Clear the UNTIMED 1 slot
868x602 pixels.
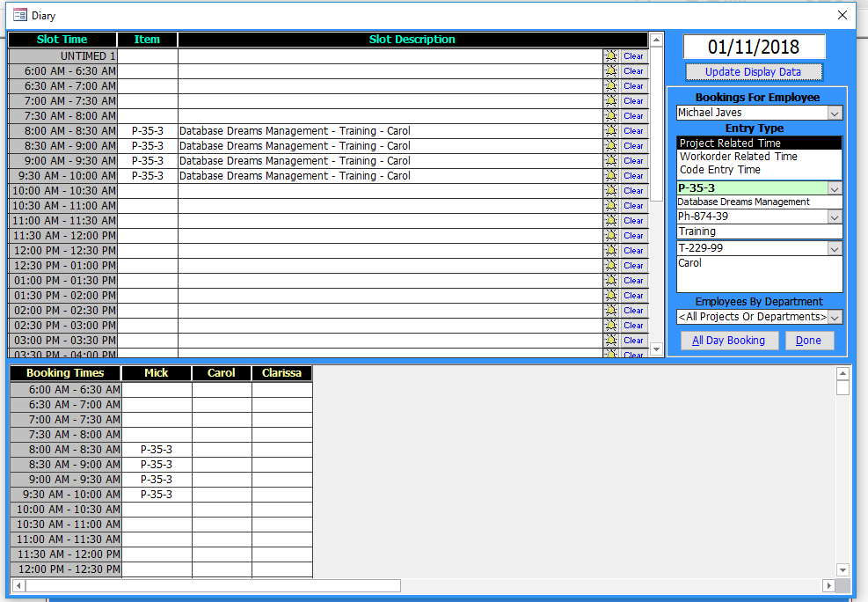point(633,56)
